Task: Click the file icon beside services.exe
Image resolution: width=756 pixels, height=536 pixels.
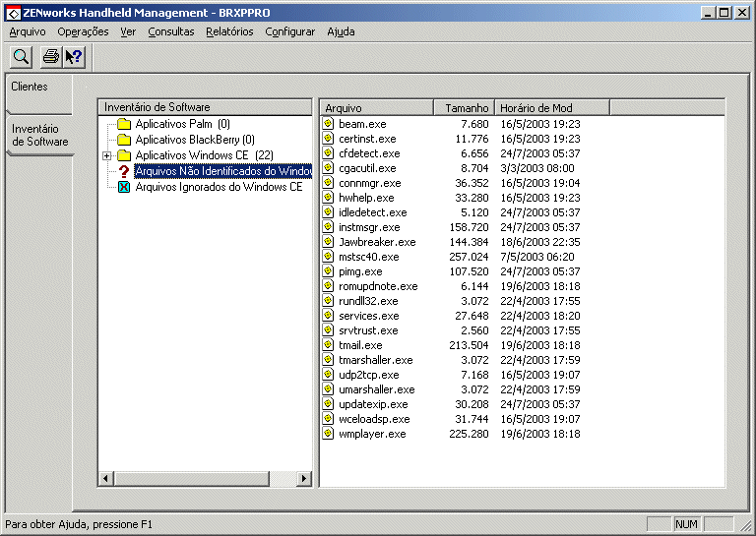Action: (x=329, y=316)
